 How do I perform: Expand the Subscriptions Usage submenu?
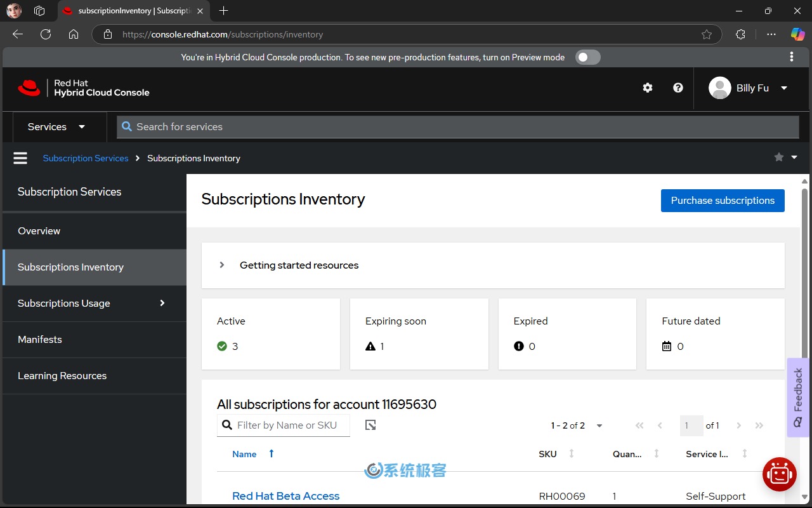95,304
